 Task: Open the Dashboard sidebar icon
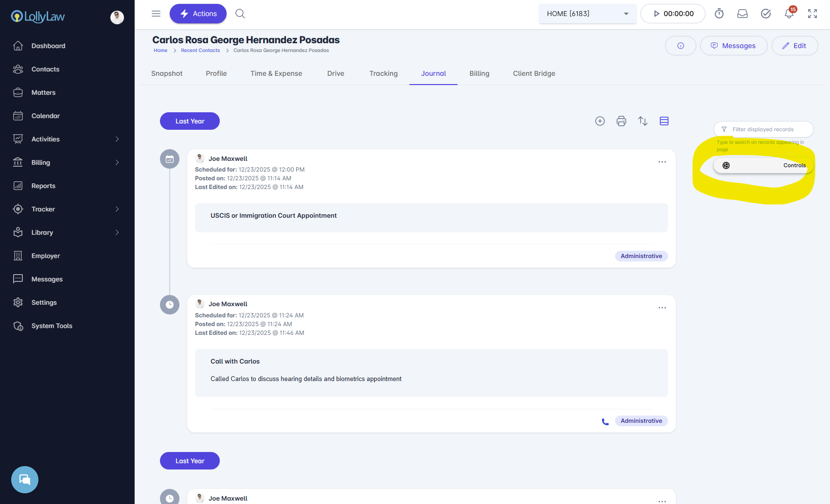click(18, 46)
